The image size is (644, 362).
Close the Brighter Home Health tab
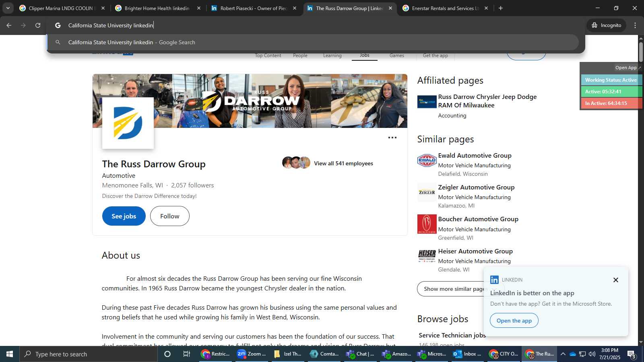click(199, 8)
